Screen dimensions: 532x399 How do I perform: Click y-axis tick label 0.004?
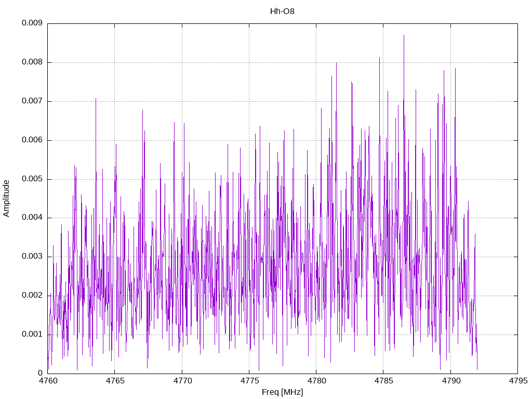pyautogui.click(x=32, y=218)
